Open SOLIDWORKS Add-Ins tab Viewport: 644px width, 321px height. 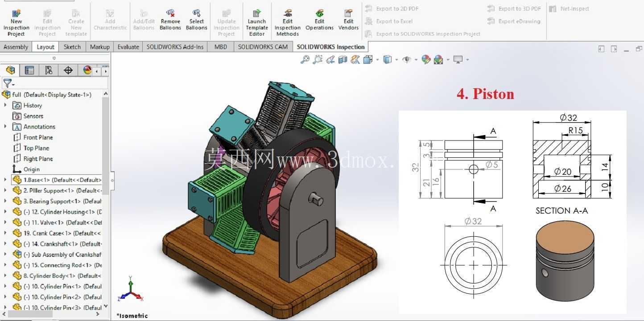175,47
